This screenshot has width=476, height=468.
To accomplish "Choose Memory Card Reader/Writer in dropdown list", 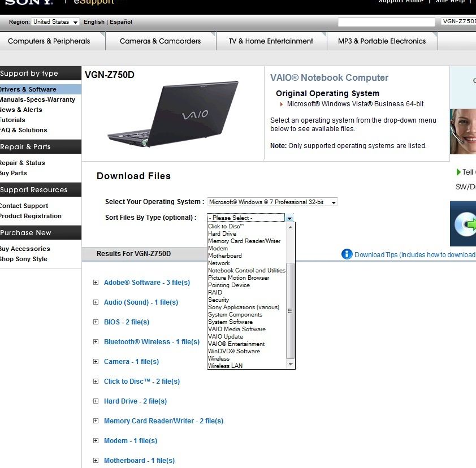I will click(x=247, y=241).
